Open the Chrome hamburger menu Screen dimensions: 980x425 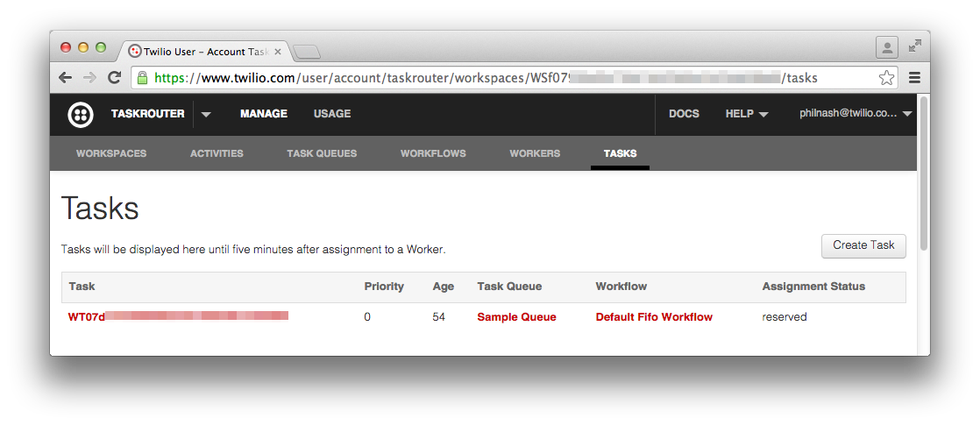pyautogui.click(x=914, y=77)
